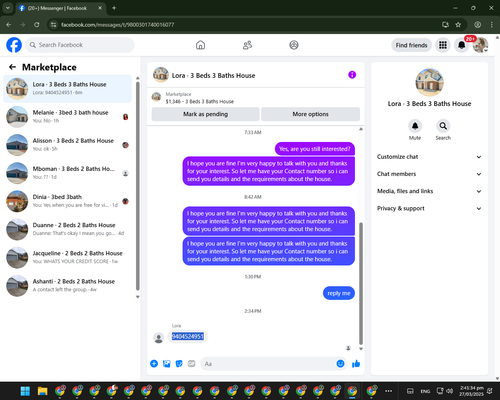Attach a file with the photo icon
The width and height of the screenshot is (500, 400).
[x=167, y=364]
